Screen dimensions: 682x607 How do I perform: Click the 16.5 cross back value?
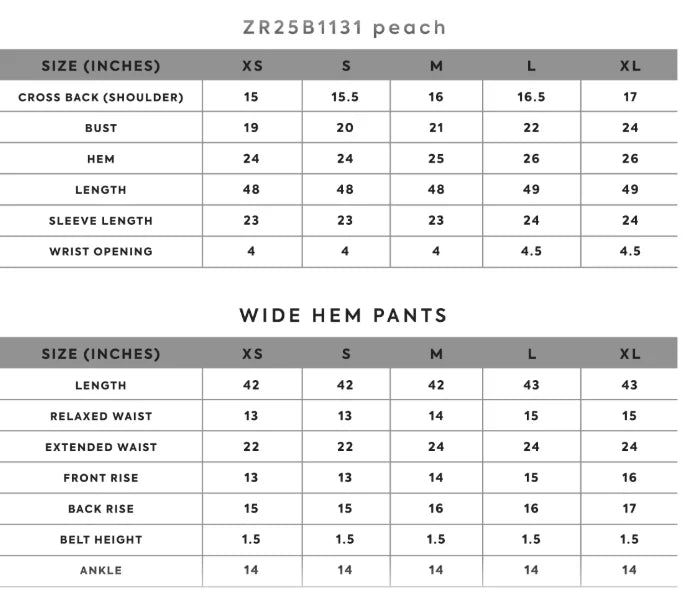[531, 97]
